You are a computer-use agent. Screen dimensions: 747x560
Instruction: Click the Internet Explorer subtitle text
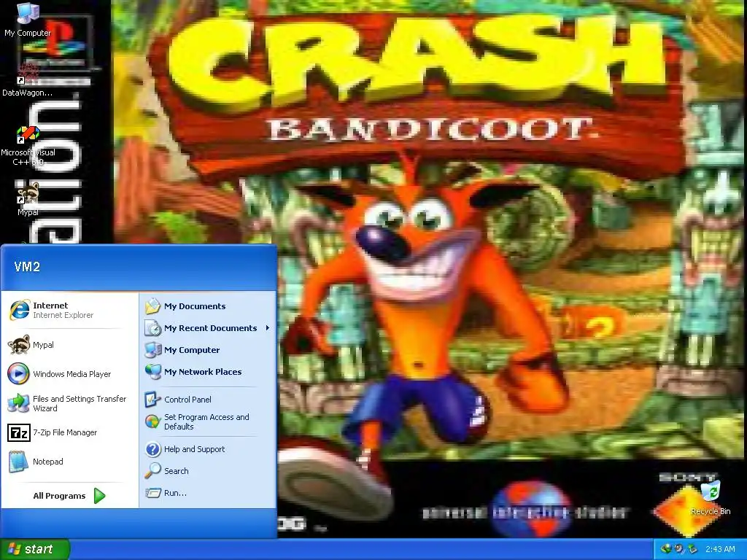pyautogui.click(x=63, y=315)
